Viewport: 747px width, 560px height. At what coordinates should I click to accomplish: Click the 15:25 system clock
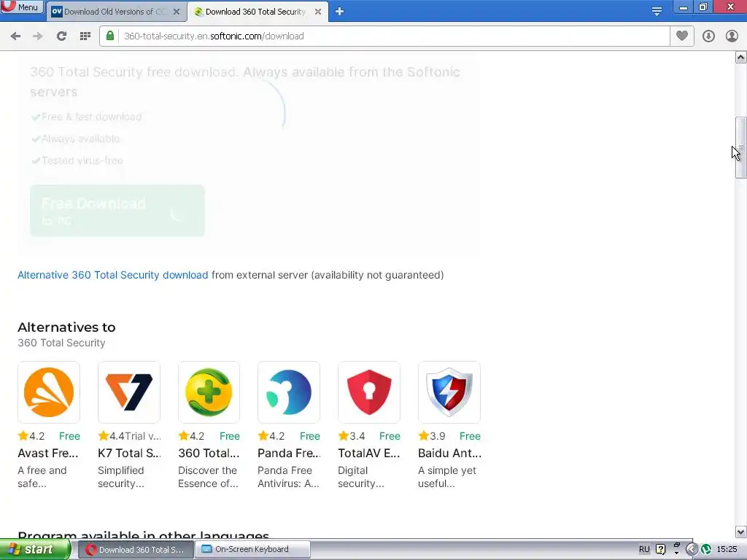[727, 549]
